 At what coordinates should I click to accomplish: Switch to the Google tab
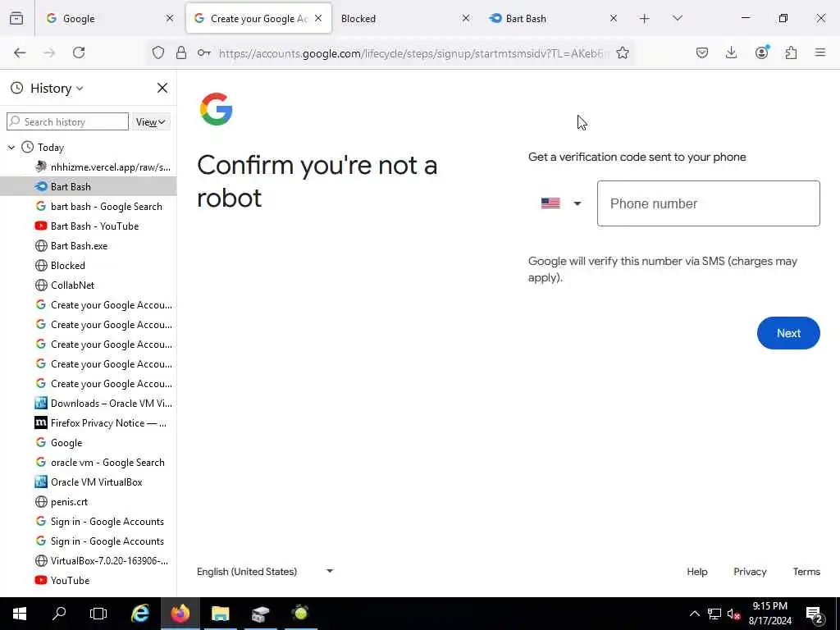pyautogui.click(x=109, y=18)
